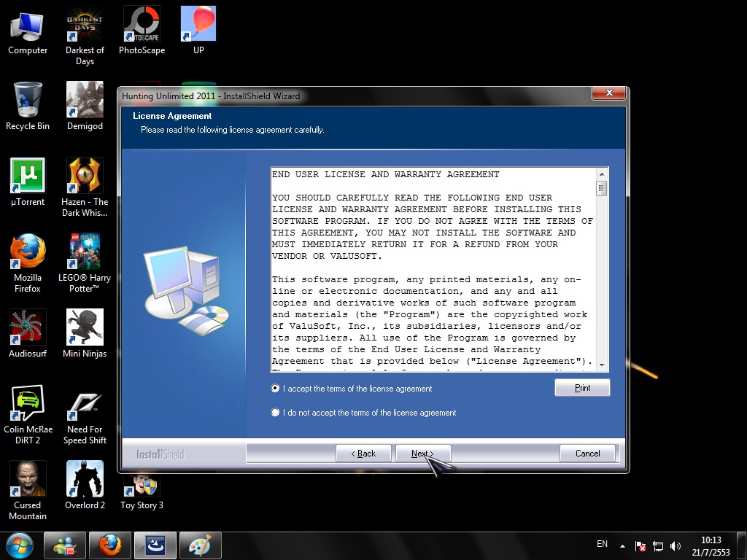
Task: Click the license scrollbar up arrow
Action: 602,174
